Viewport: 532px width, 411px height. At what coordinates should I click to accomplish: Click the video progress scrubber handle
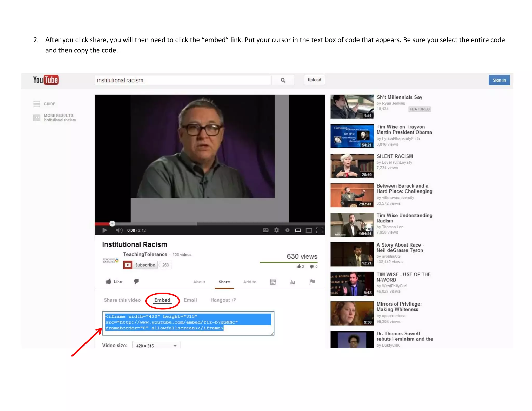[x=112, y=223]
